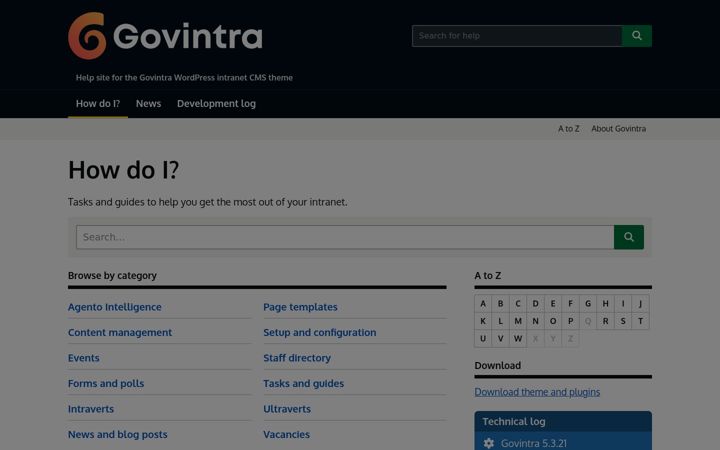Select letter U in A to Z
The height and width of the screenshot is (450, 720).
point(483,338)
